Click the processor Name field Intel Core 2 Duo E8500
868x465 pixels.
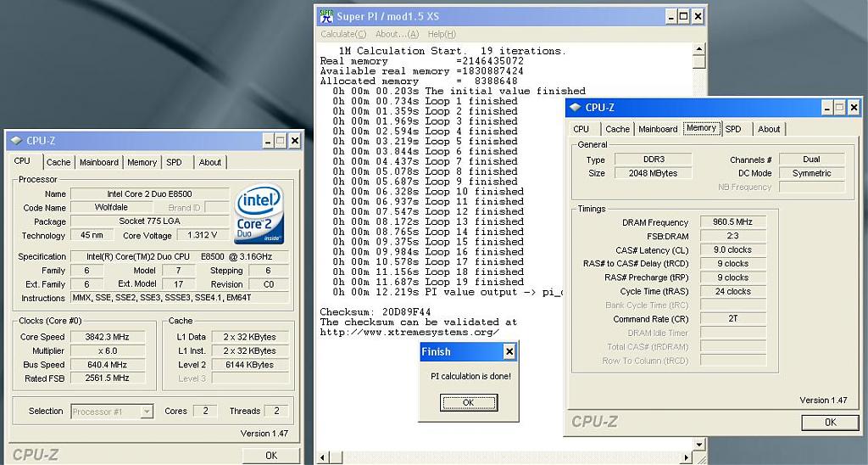pos(150,194)
